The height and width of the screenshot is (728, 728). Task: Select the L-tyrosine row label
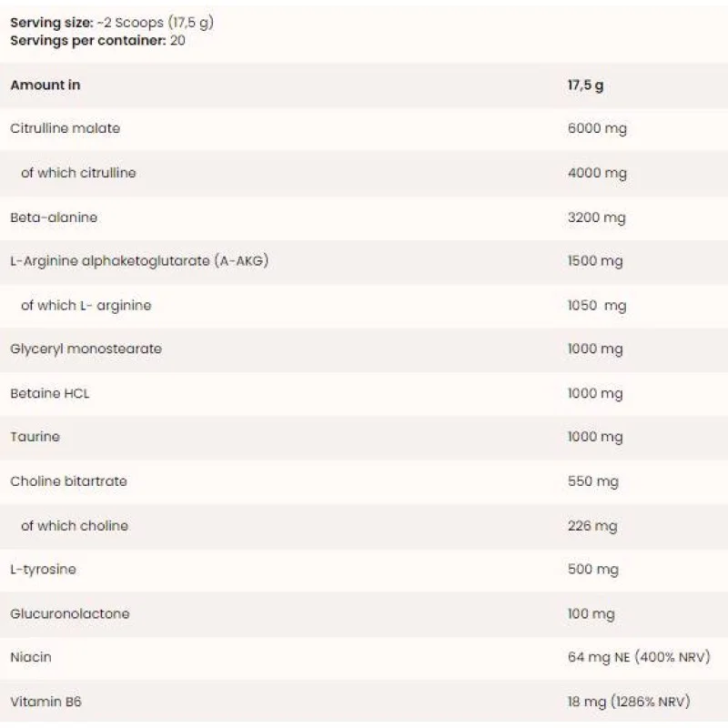point(43,570)
